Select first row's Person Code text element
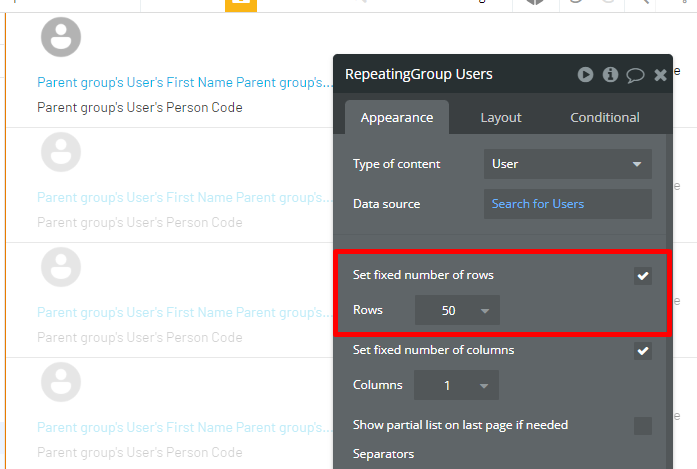 tap(140, 108)
